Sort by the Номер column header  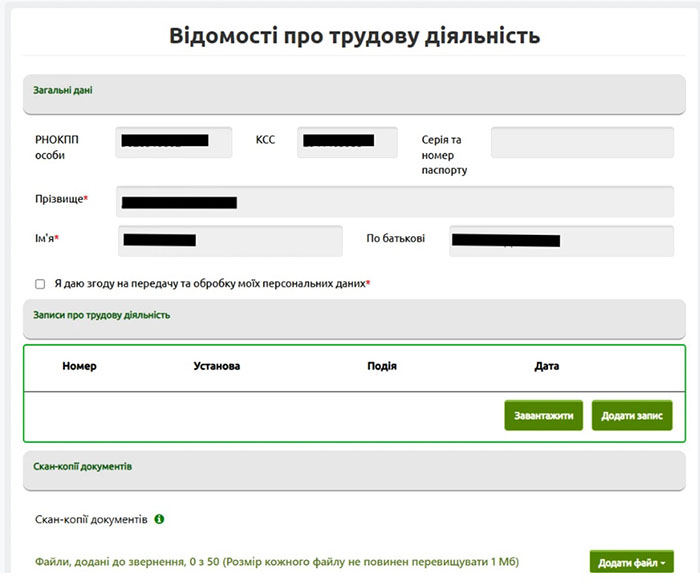(79, 366)
